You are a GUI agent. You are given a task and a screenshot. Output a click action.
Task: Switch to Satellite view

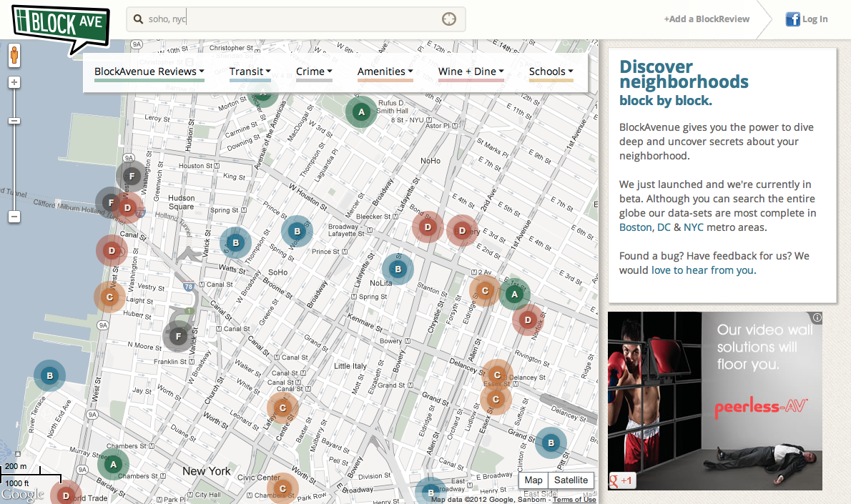point(571,480)
